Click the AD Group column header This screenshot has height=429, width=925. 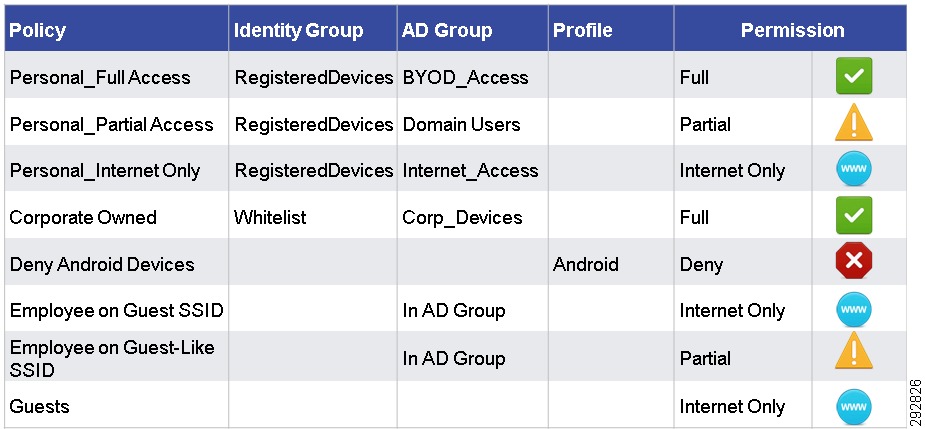(447, 30)
